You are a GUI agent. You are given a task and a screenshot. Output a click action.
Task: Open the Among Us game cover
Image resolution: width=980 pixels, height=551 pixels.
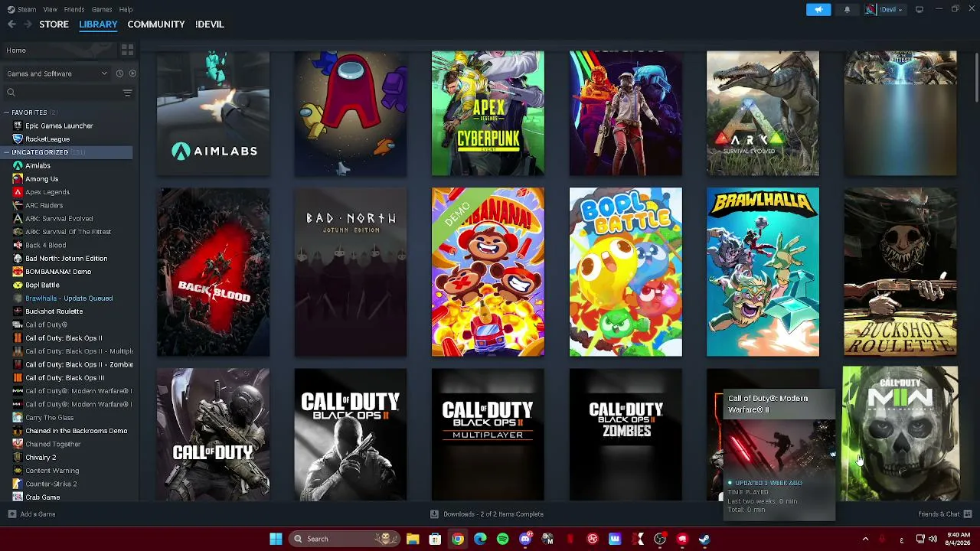point(351,113)
